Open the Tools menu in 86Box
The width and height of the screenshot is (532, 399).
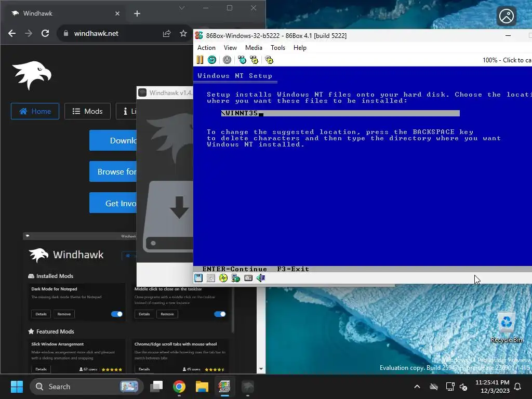[x=278, y=48]
